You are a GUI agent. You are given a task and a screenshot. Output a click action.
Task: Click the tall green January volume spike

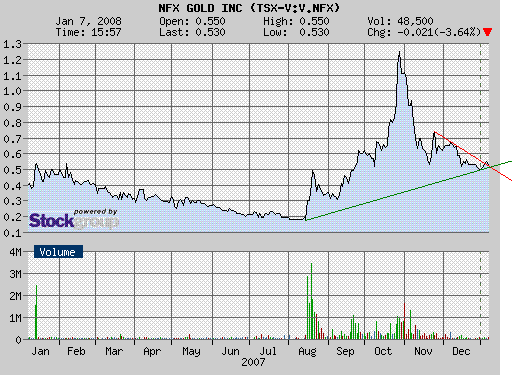pyautogui.click(x=36, y=312)
